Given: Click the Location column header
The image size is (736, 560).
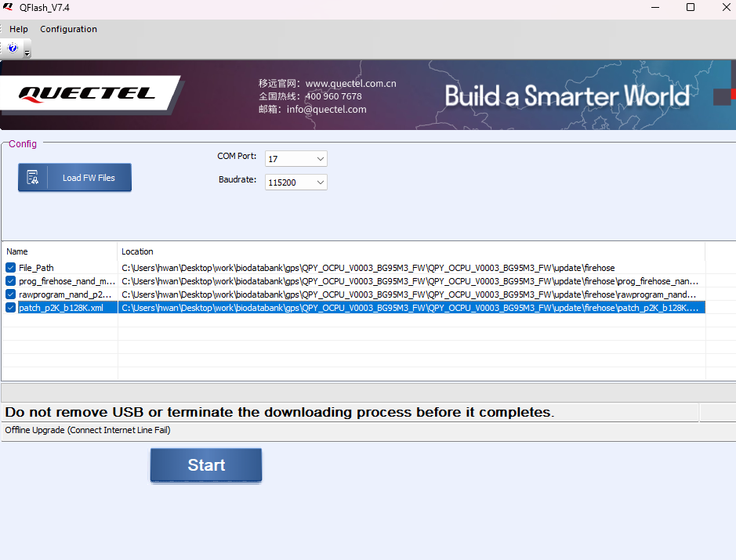Looking at the screenshot, I should pos(138,251).
